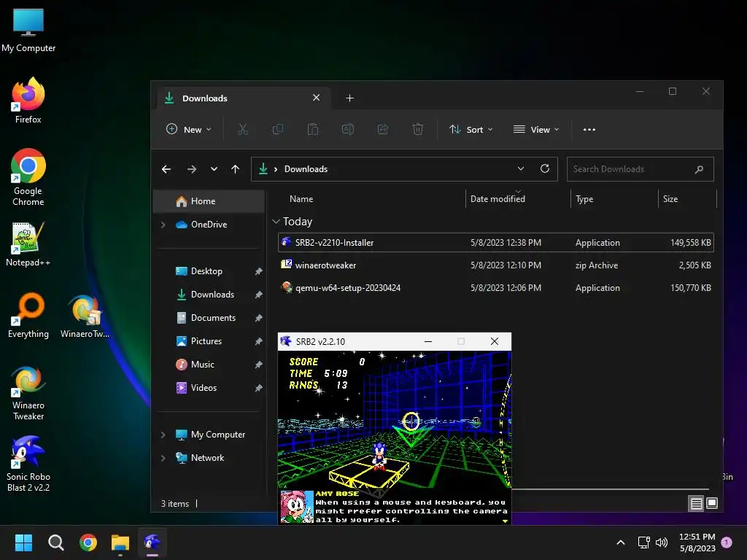
Task: Open the notification badge in tray
Action: click(x=727, y=542)
